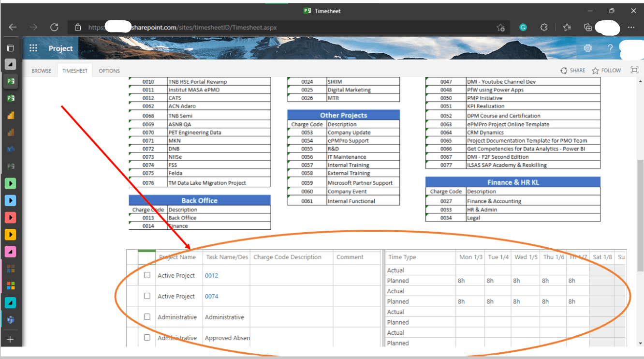
Task: Toggle focus on content fullscreen icon
Action: pos(634,70)
